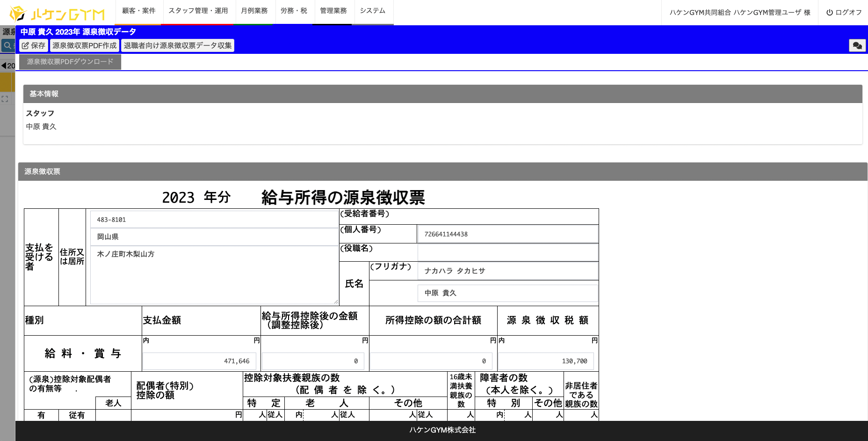Click the page title 中原 貴久 2023年 源泉徴収票データ
The height and width of the screenshot is (441, 868).
click(x=78, y=32)
